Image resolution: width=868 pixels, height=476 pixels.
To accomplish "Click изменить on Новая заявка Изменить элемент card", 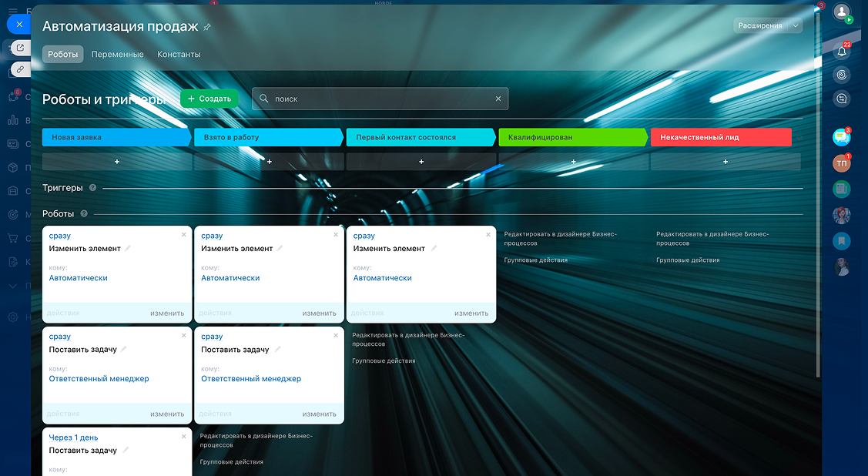I will (167, 313).
